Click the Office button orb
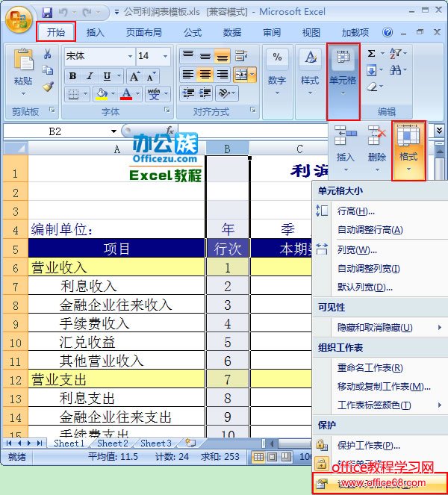The image size is (448, 495). point(19,19)
